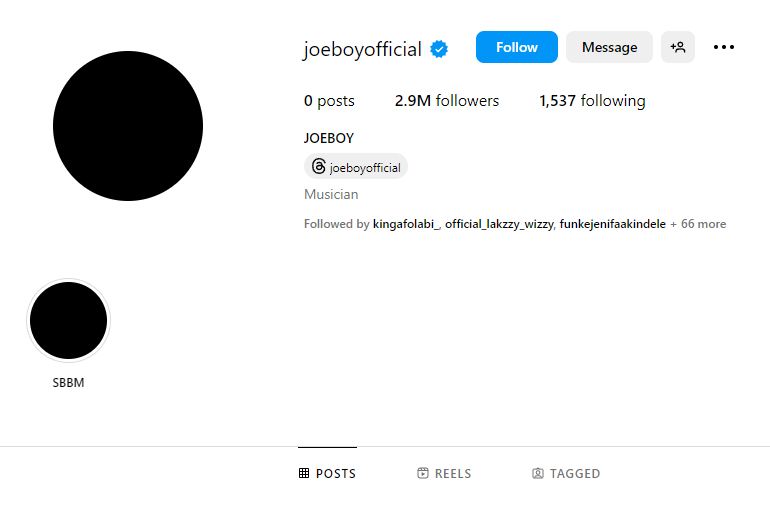This screenshot has height=524, width=770.
Task: Click the tagged person icon beside TAGGED
Action: 538,474
